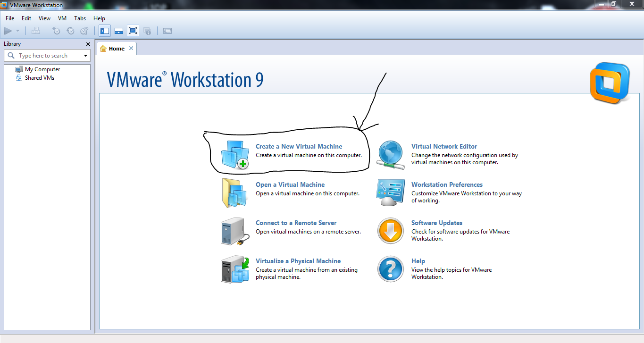This screenshot has height=343, width=644.
Task: Close the VMware Workstation window
Action: (x=631, y=4)
